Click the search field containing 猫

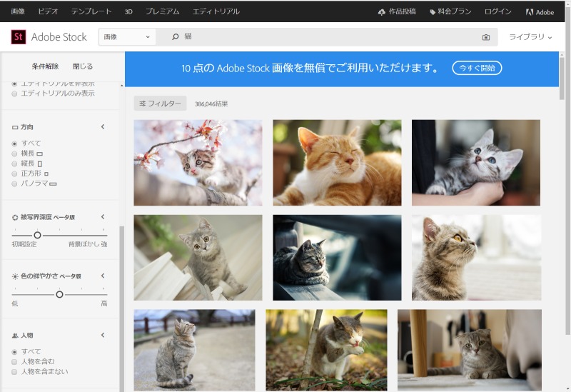[x=328, y=37]
